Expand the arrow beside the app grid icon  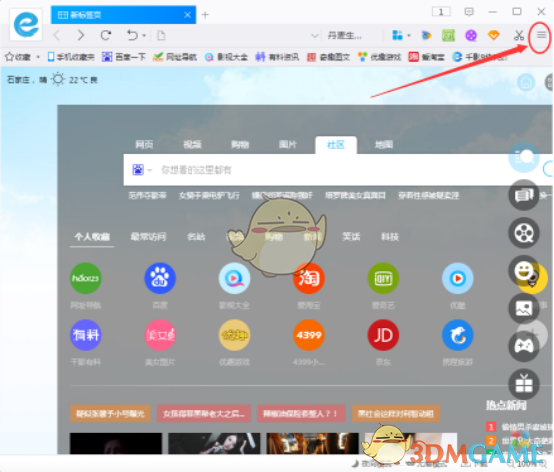click(409, 36)
